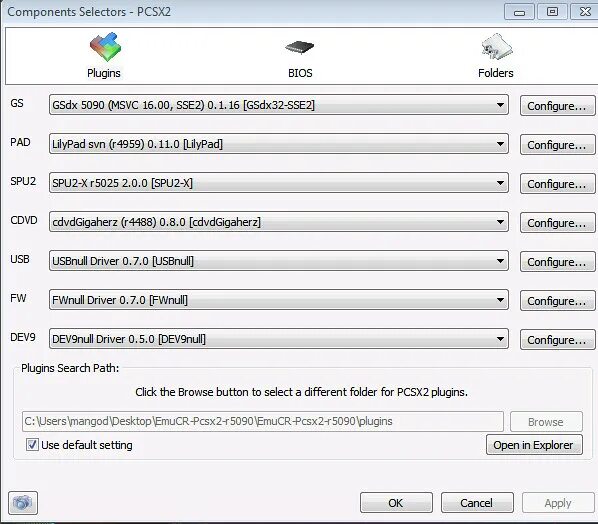The image size is (598, 524).
Task: Configure the FW plugin
Action: (x=557, y=301)
